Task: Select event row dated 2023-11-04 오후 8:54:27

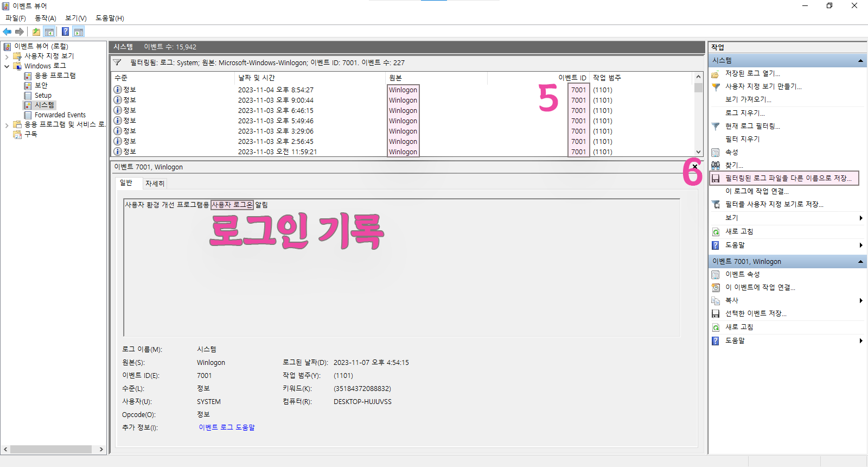Action: pyautogui.click(x=402, y=90)
